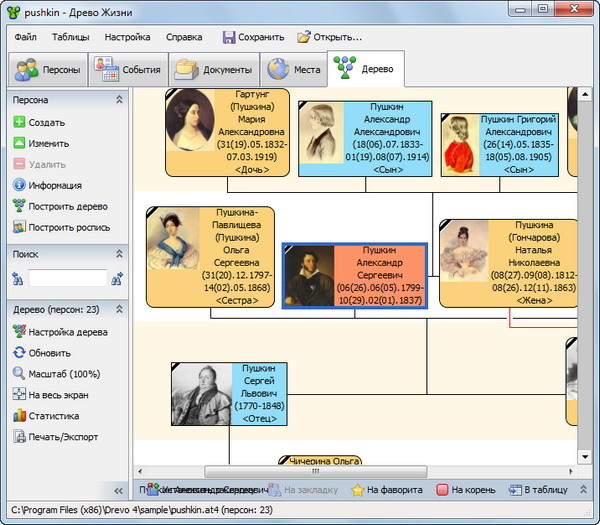
Task: Open Statistics (Статистика) chart icon
Action: 19,415
